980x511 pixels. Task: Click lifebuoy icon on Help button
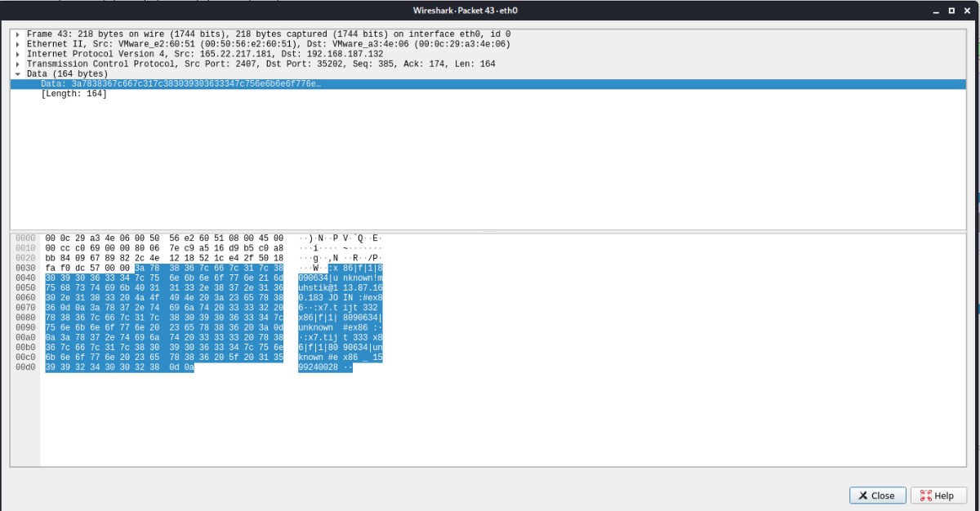926,495
